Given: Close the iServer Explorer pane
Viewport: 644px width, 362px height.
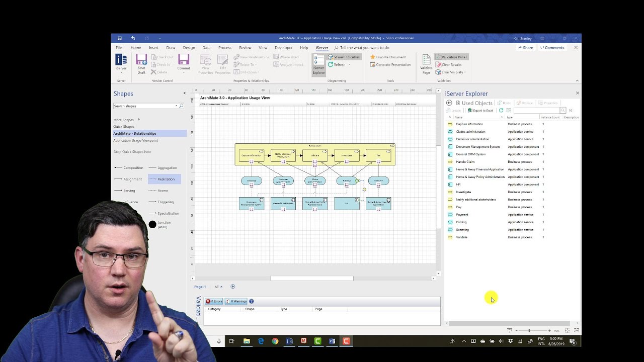Looking at the screenshot, I should [x=577, y=94].
